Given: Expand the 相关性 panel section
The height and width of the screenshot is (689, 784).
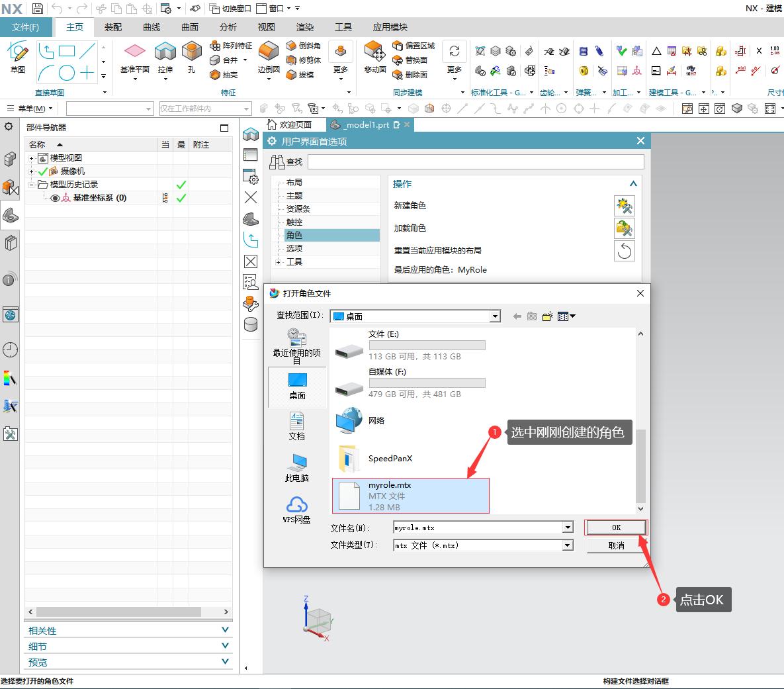Looking at the screenshot, I should [225, 630].
